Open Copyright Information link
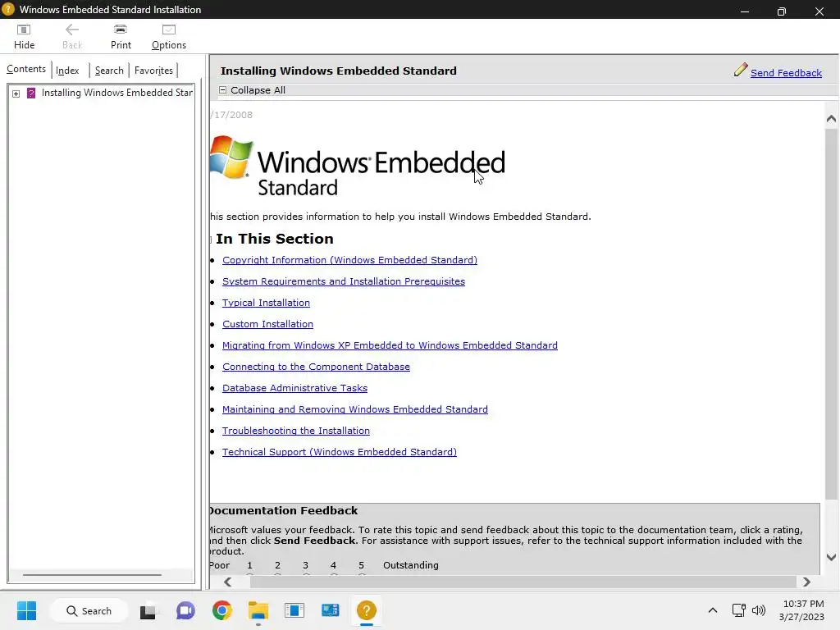Image resolution: width=840 pixels, height=630 pixels. point(349,260)
